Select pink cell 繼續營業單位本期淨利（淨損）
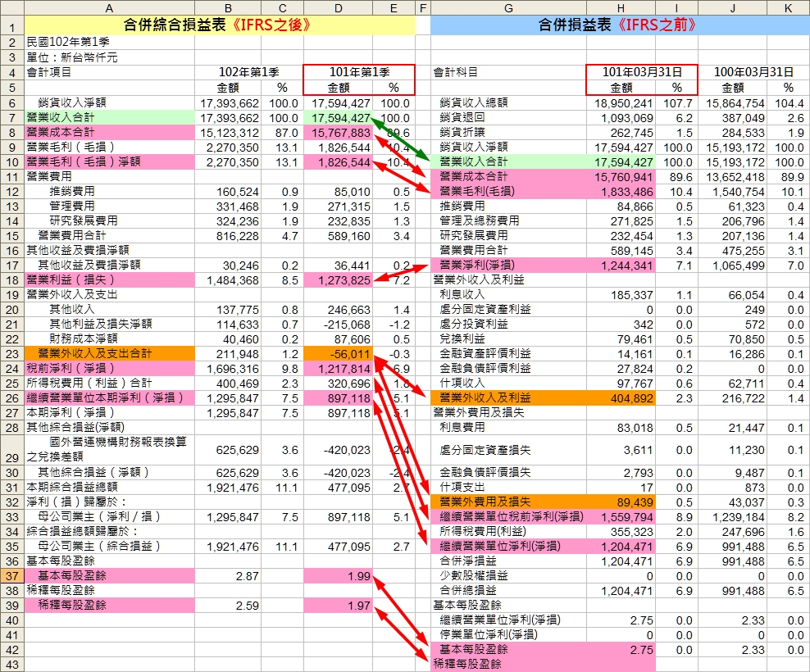Screen dimensions: 810x672 (110, 398)
